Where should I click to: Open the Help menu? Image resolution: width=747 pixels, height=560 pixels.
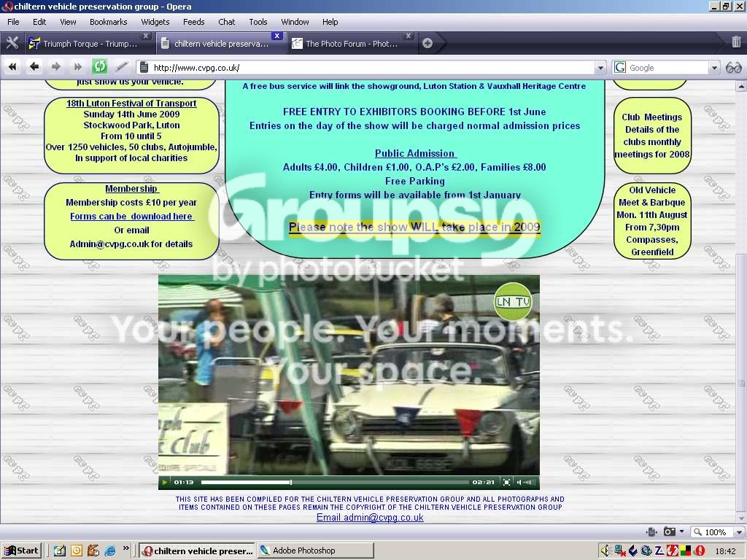coord(330,22)
